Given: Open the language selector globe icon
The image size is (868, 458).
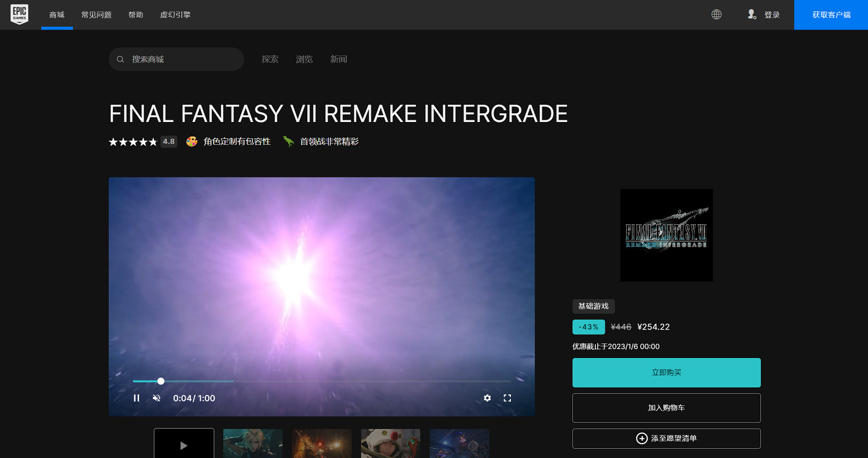Looking at the screenshot, I should (x=716, y=14).
